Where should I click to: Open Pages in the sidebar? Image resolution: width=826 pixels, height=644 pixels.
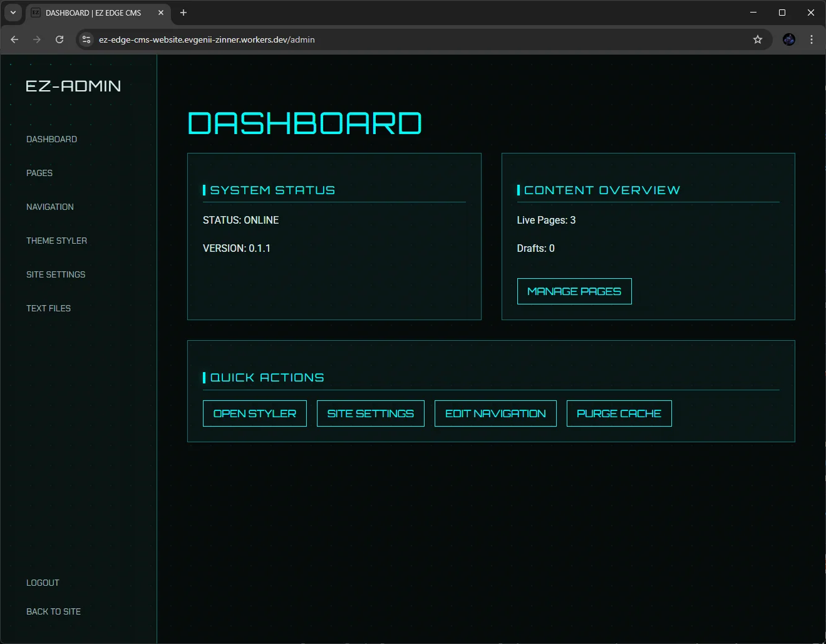point(39,173)
